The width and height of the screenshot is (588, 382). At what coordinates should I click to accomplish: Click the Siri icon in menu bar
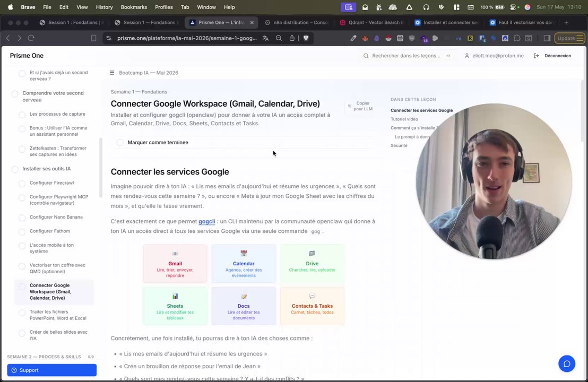pos(528,7)
